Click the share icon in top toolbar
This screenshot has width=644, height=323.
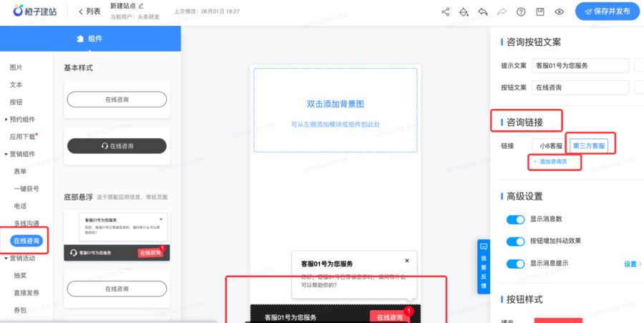coord(446,12)
